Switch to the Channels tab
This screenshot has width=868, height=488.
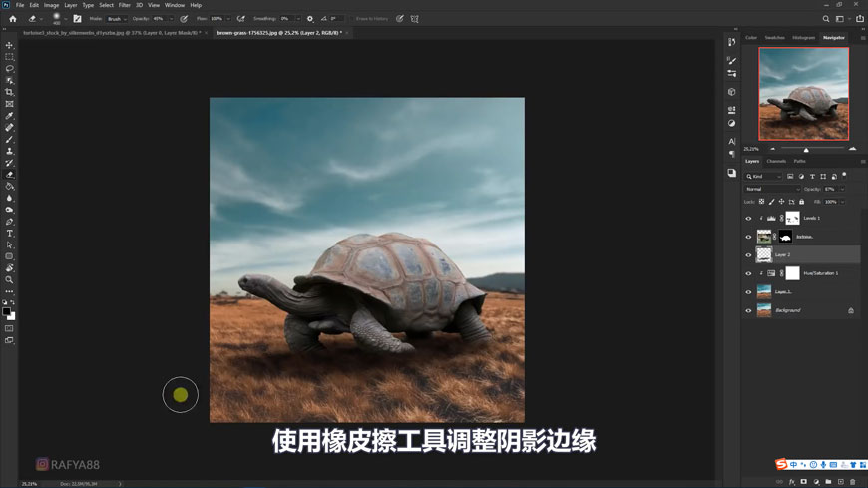[776, 161]
